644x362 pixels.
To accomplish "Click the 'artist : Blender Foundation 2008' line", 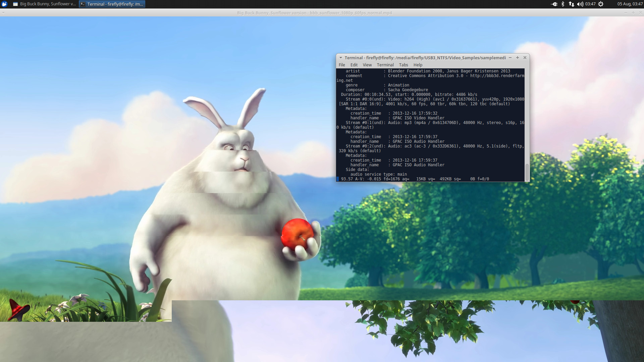I will (x=428, y=71).
